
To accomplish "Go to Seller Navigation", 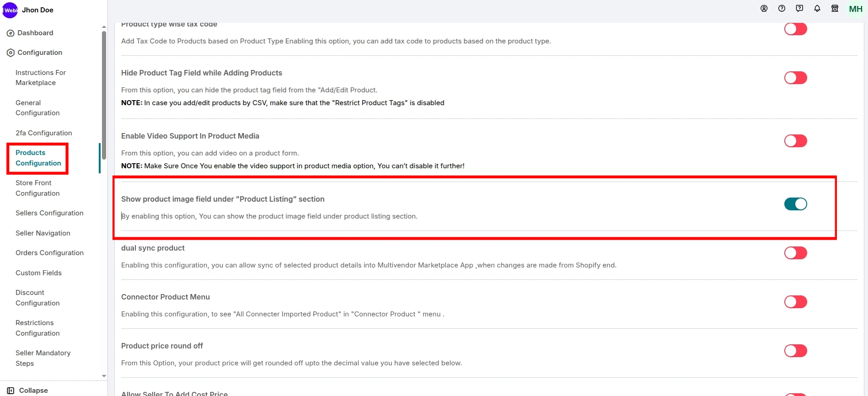I will point(43,233).
